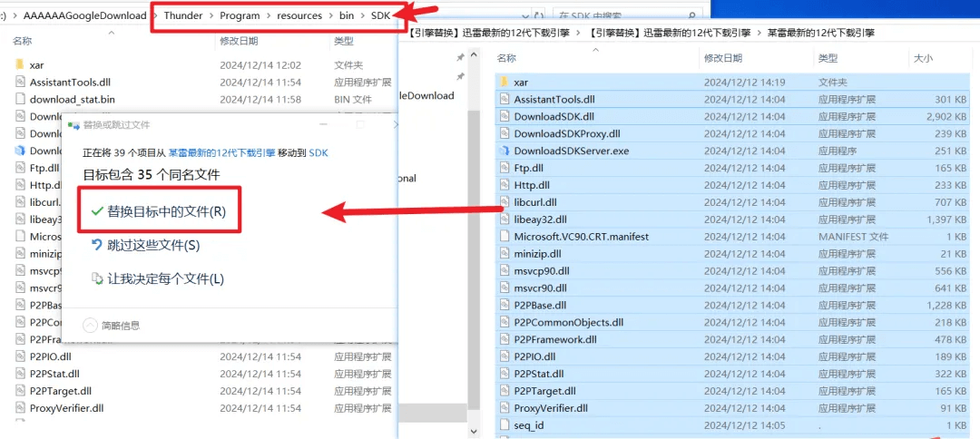The height and width of the screenshot is (439, 980).
Task: Select the xar folder icon in SDK window
Action: pyautogui.click(x=19, y=65)
